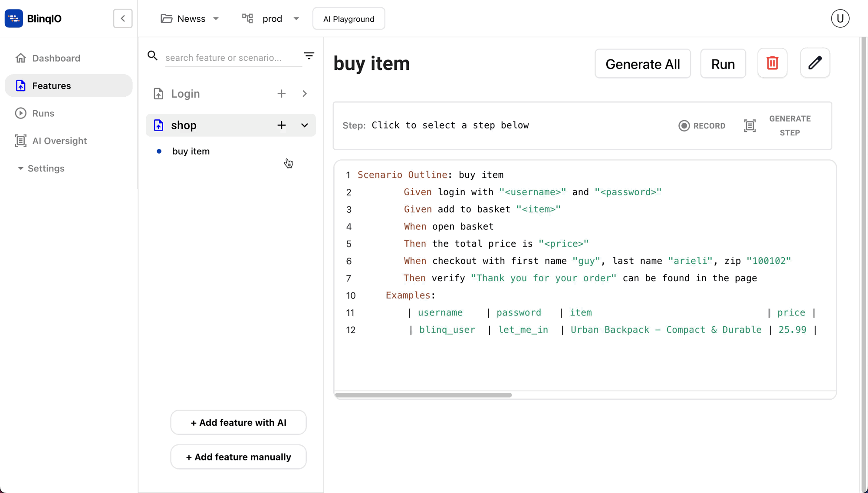Click the username header cell
This screenshot has height=493, width=868.
coord(440,313)
